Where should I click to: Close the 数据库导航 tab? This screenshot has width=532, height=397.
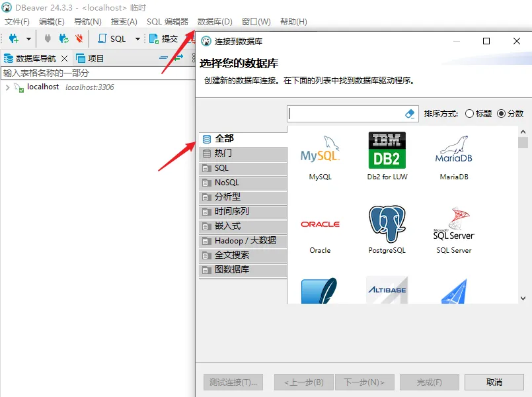(65, 58)
